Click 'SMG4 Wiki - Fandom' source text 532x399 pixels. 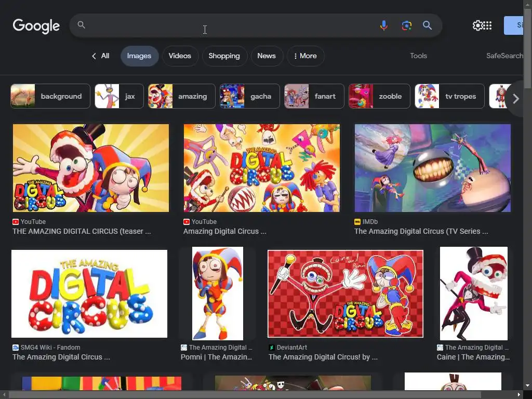point(50,348)
